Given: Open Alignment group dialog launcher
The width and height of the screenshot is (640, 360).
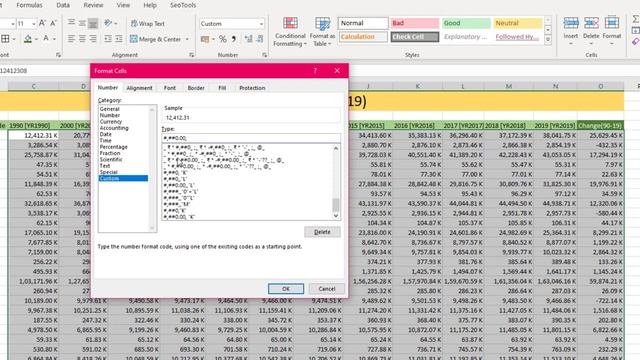Looking at the screenshot, I should (x=191, y=55).
